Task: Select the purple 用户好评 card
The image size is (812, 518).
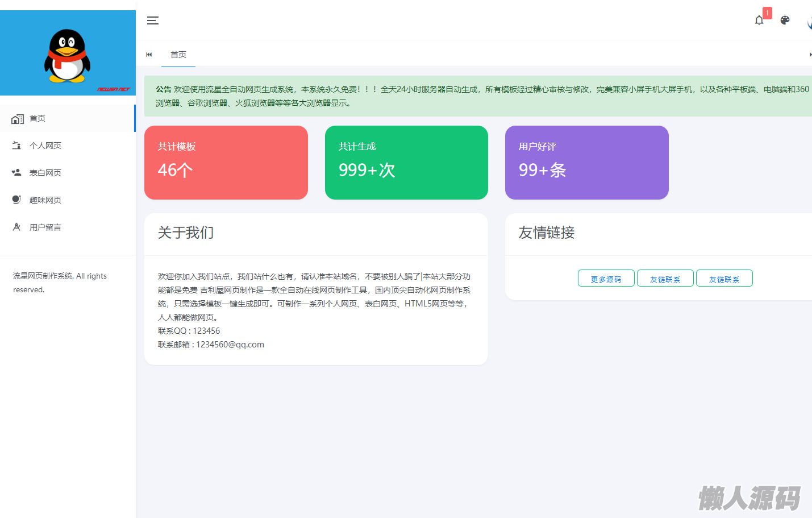Action: coord(586,163)
